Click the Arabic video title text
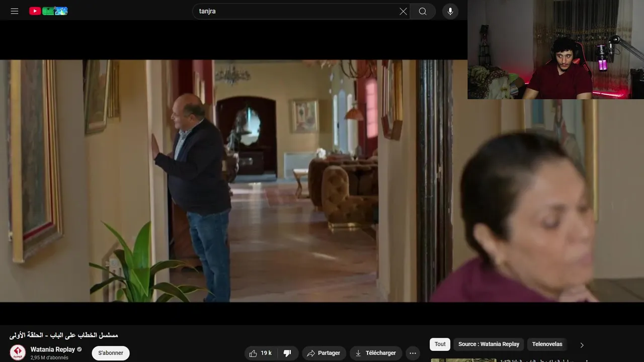This screenshot has height=362, width=644. point(64,335)
